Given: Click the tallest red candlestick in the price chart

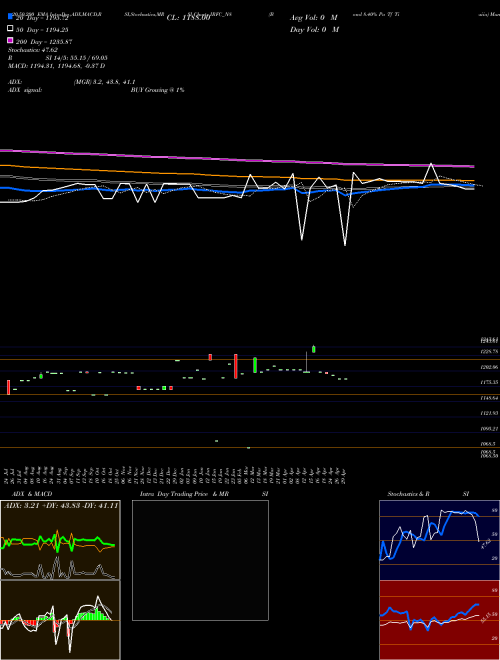Looking at the screenshot, I should coord(236,366).
